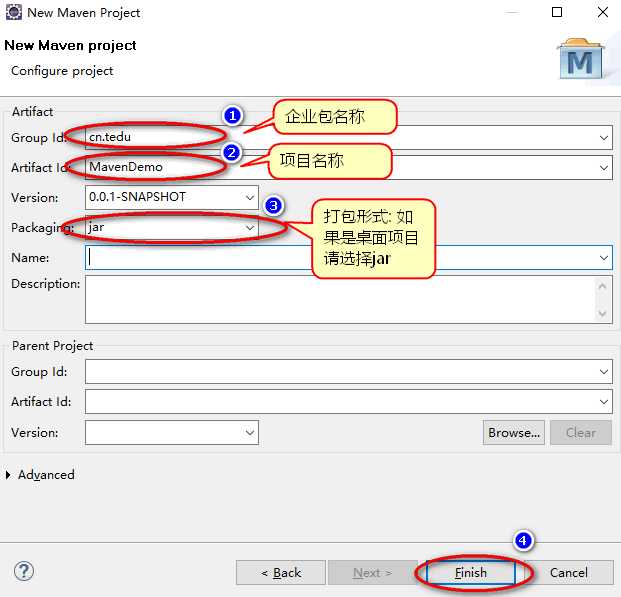Viewport: 621px width, 597px height.
Task: Click the Cancel button
Action: tap(569, 572)
